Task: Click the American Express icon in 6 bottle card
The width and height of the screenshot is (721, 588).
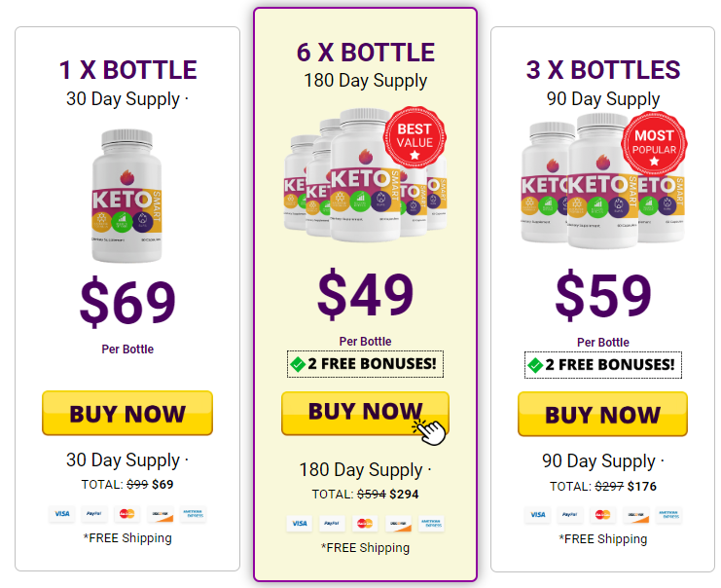Action: click(x=431, y=523)
